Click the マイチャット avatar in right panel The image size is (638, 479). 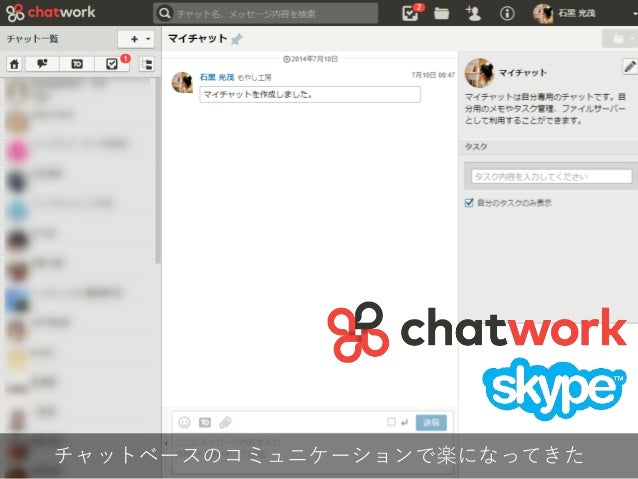tap(479, 73)
